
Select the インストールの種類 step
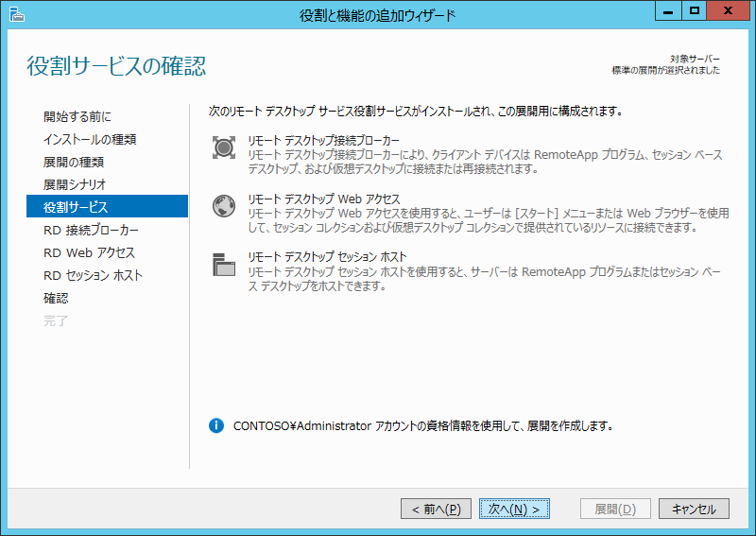pos(90,140)
